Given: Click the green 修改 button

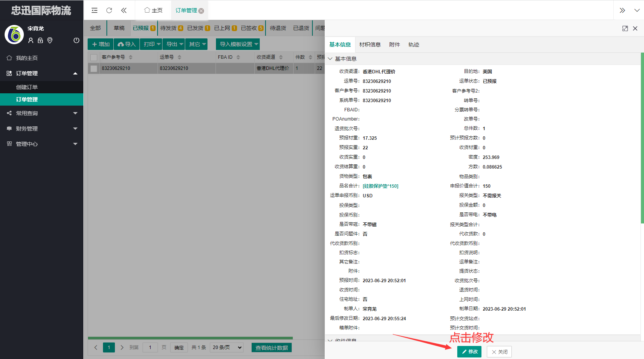Looking at the screenshot, I should tap(469, 352).
